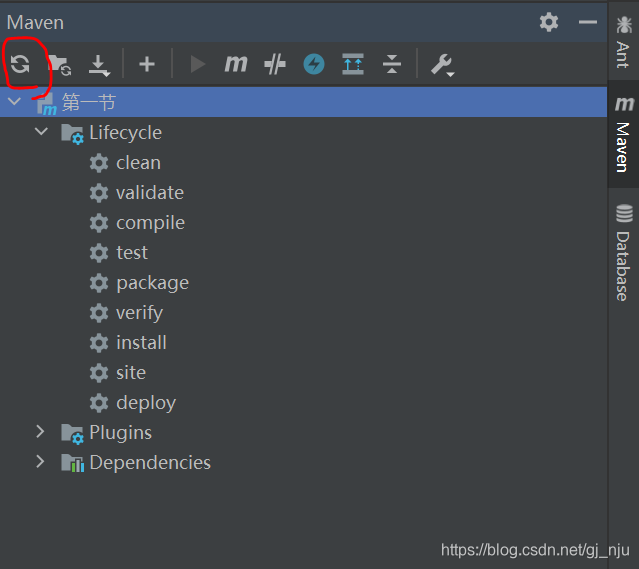The image size is (639, 569).
Task: Select the clean lifecycle goal
Action: tap(139, 163)
